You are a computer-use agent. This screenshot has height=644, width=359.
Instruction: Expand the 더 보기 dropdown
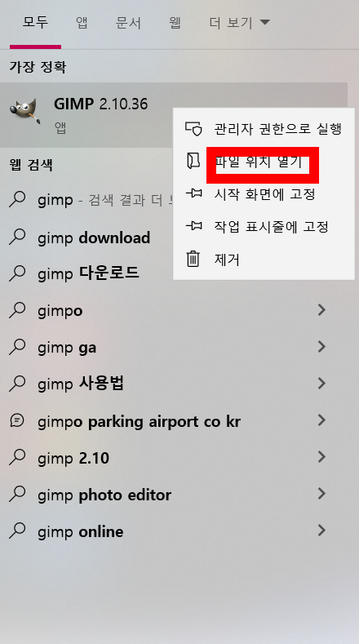[x=240, y=23]
